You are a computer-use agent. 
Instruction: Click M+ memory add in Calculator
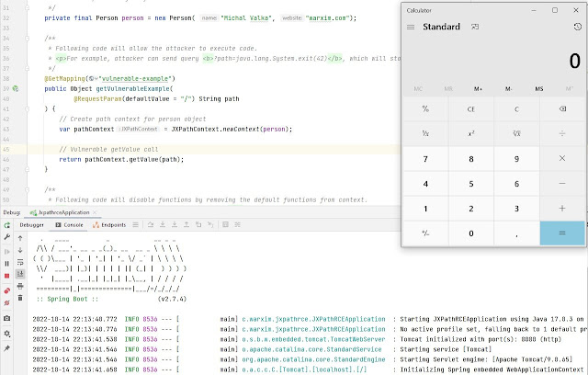tap(478, 89)
